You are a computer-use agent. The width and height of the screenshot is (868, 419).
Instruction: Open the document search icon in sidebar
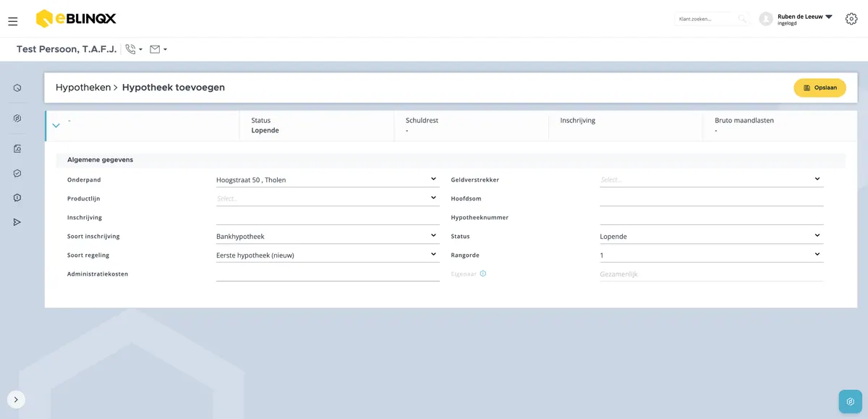click(17, 149)
